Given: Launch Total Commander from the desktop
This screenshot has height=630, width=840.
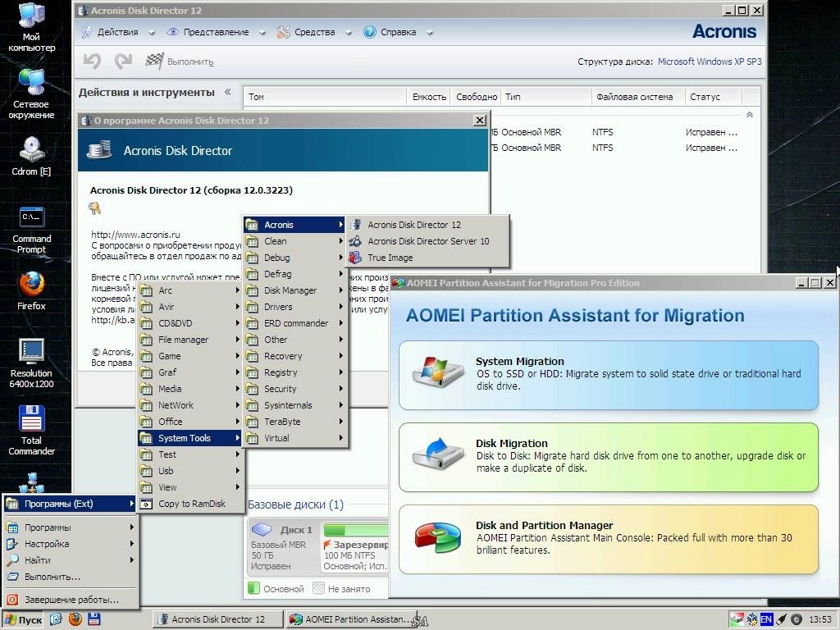Looking at the screenshot, I should 31,431.
